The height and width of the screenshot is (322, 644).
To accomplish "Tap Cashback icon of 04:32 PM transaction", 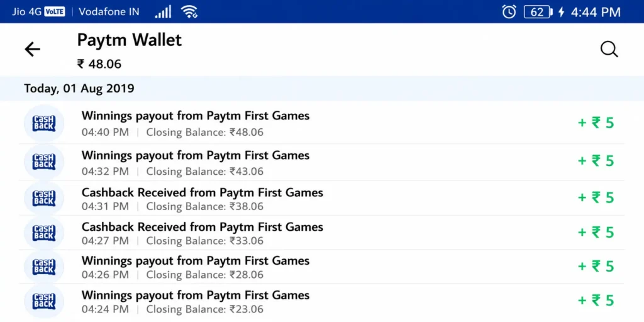I will coord(44,162).
